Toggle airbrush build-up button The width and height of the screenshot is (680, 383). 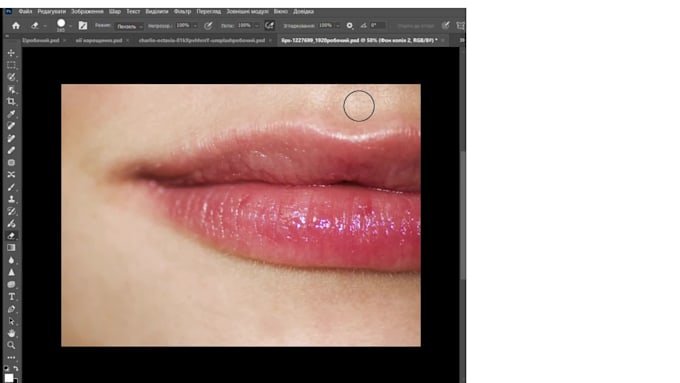[x=269, y=26]
